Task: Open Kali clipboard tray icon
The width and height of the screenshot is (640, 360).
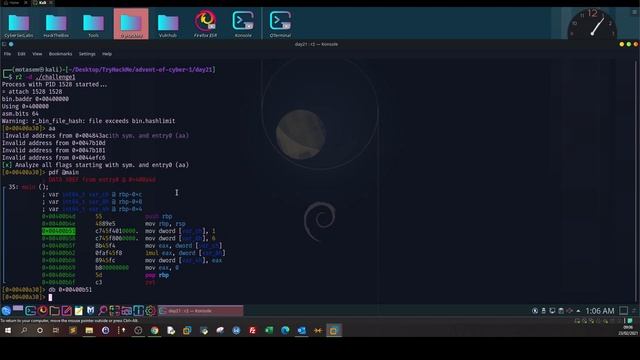Action: (x=561, y=311)
